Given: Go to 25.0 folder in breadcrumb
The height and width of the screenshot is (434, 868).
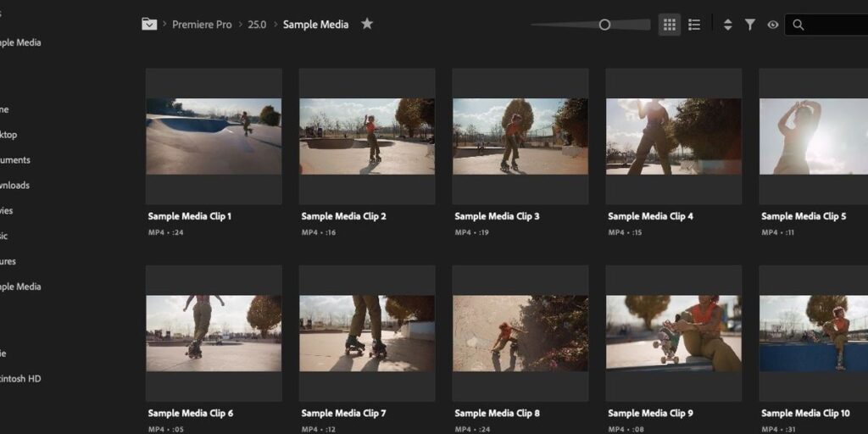Looking at the screenshot, I should pyautogui.click(x=257, y=25).
